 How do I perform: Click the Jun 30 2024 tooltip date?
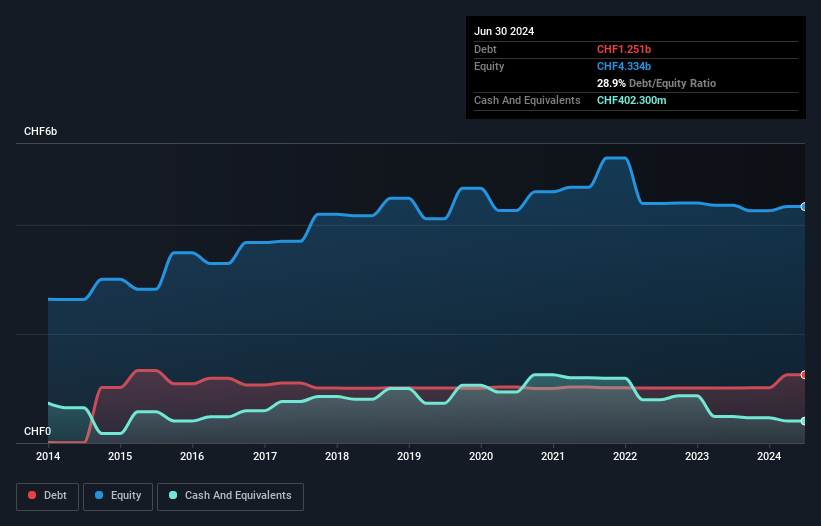point(504,31)
